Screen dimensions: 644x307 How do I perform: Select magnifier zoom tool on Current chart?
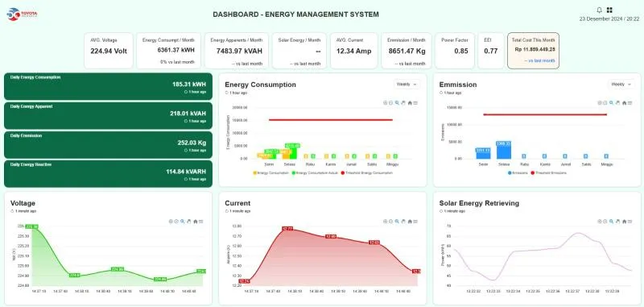click(x=397, y=221)
